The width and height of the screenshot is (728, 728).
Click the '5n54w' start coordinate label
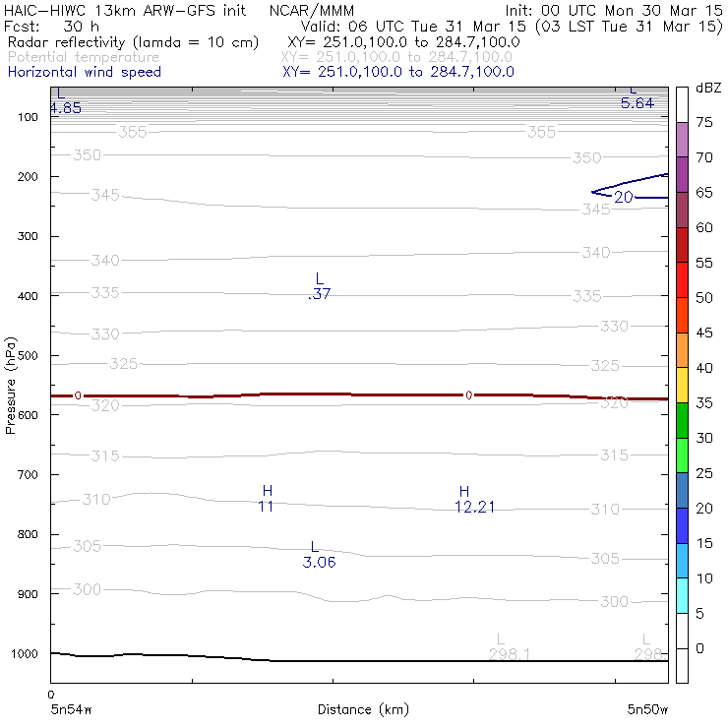[x=72, y=709]
